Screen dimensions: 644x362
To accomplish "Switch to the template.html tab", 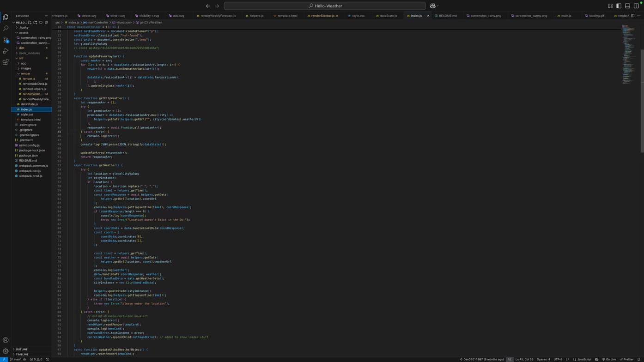I will [x=287, y=16].
